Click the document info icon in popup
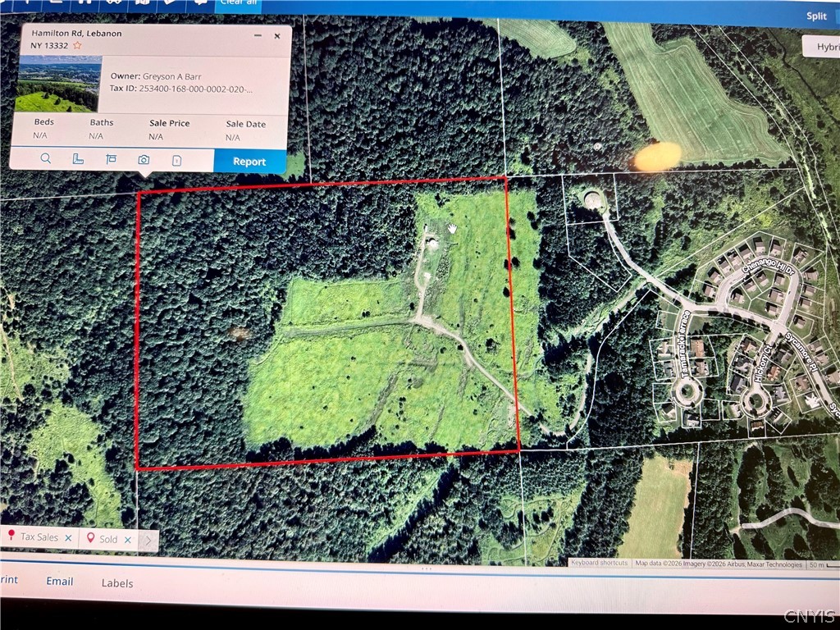This screenshot has height=630, width=840. tap(177, 161)
